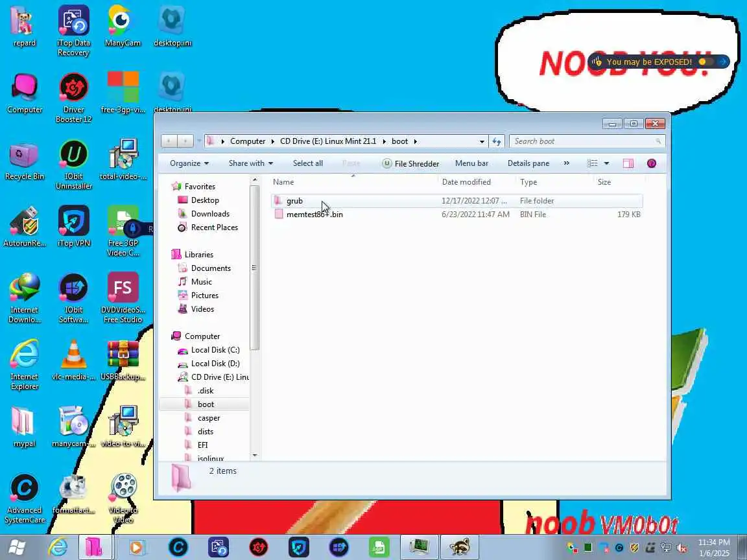Image resolution: width=747 pixels, height=560 pixels.
Task: Sort by Date modified column header
Action: click(477, 182)
